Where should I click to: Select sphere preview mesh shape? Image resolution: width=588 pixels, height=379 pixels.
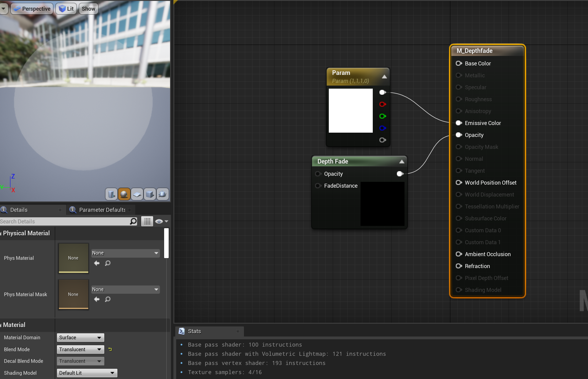(124, 194)
